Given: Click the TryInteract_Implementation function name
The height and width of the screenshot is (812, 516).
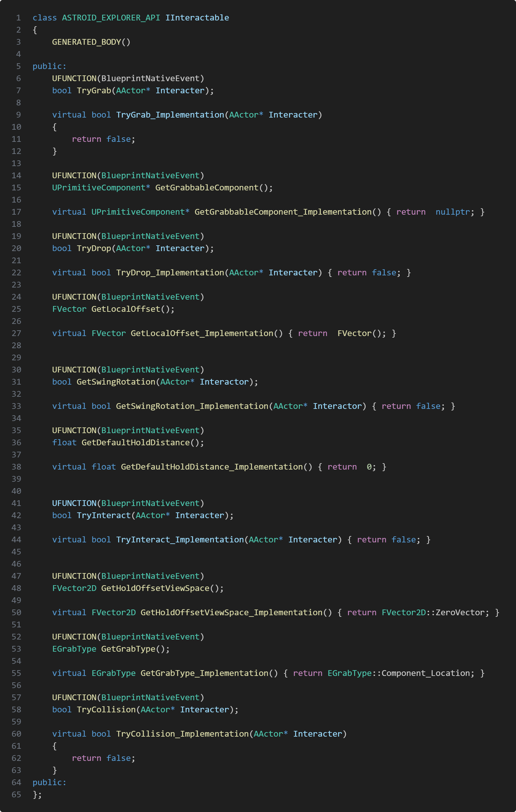Looking at the screenshot, I should (x=180, y=540).
